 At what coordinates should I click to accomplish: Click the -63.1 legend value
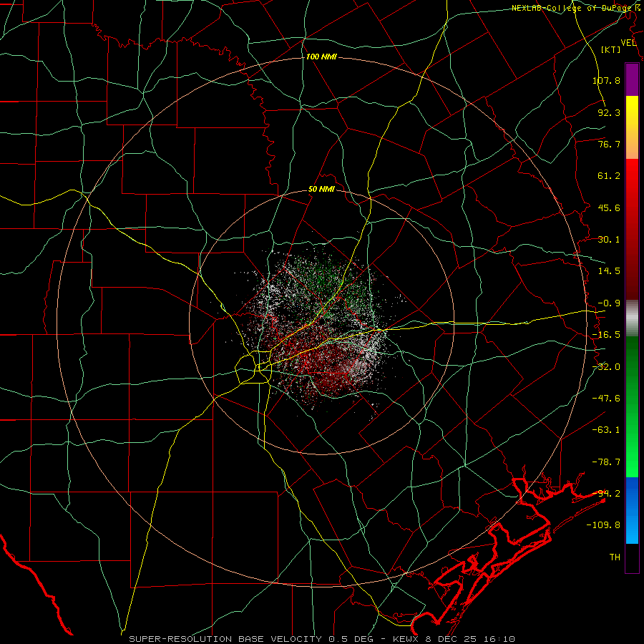(606, 430)
